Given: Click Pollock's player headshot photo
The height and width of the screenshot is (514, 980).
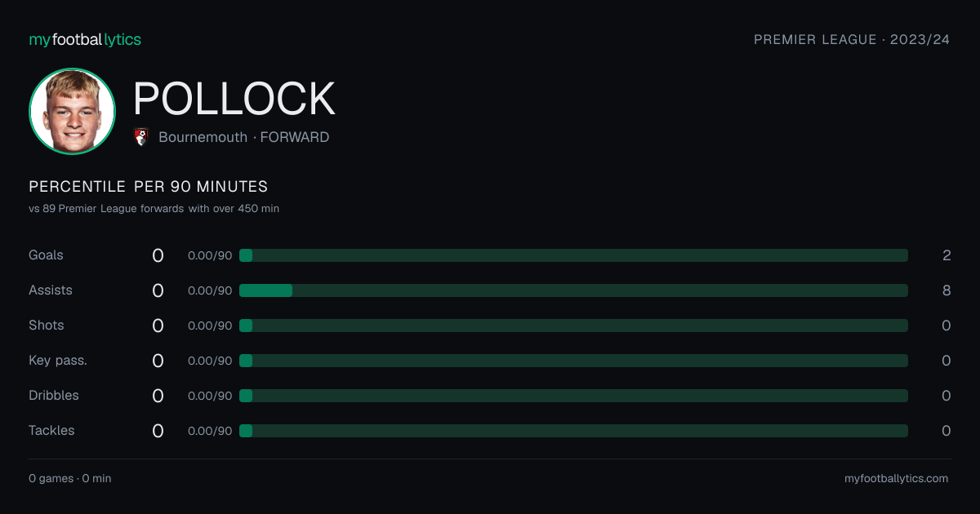Looking at the screenshot, I should 72,112.
